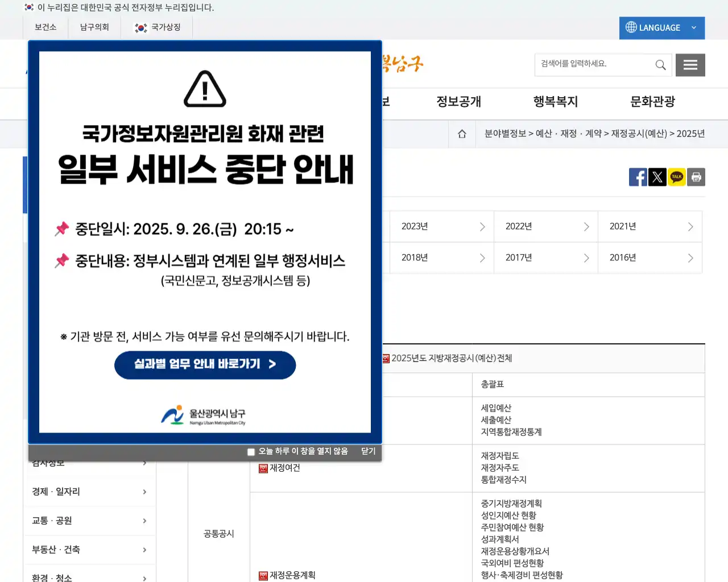Share page via KakaoTalk
Viewport: 728px width, 582px height.
pos(677,177)
